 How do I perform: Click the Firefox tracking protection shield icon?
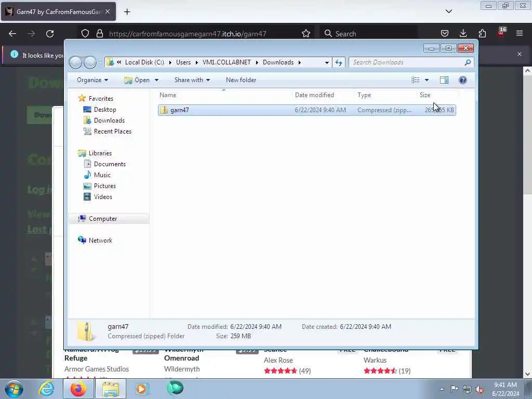[x=85, y=34]
